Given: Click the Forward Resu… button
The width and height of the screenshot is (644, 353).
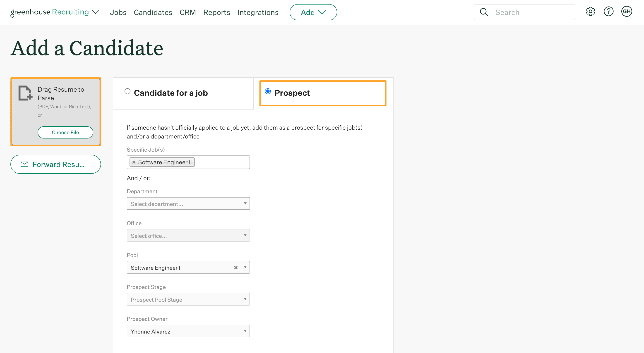Looking at the screenshot, I should click(x=56, y=164).
